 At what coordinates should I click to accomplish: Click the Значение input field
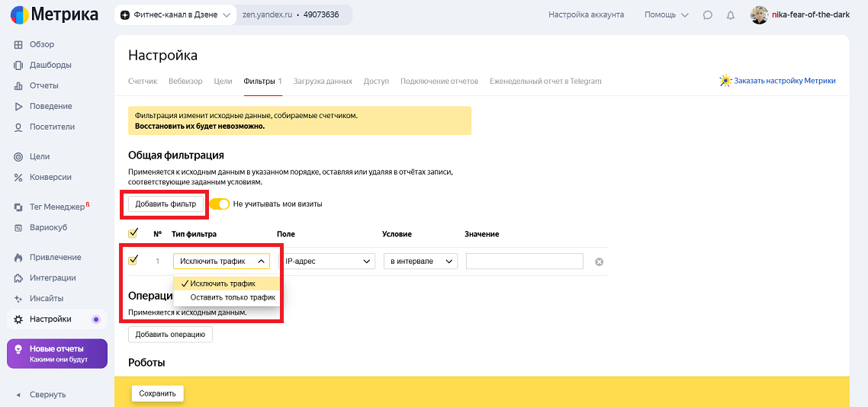[524, 261]
